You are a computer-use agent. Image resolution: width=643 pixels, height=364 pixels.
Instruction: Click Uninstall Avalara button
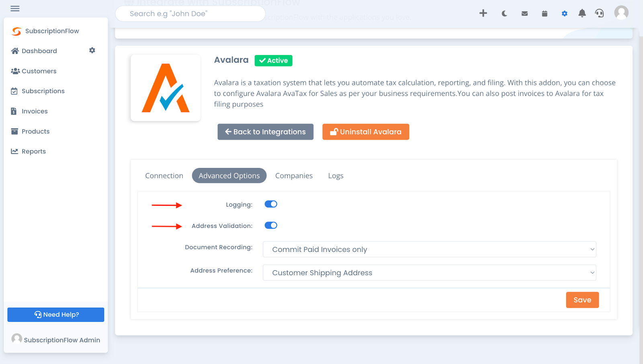pos(366,132)
